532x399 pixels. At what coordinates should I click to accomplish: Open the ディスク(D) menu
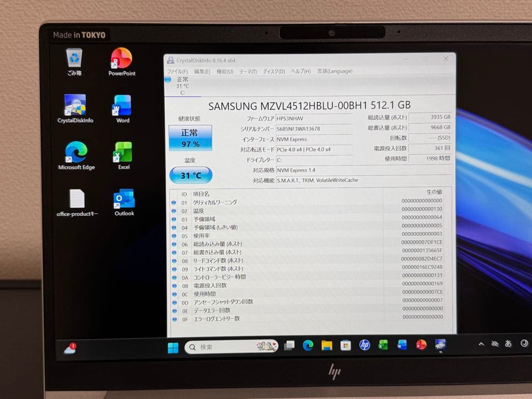(274, 71)
